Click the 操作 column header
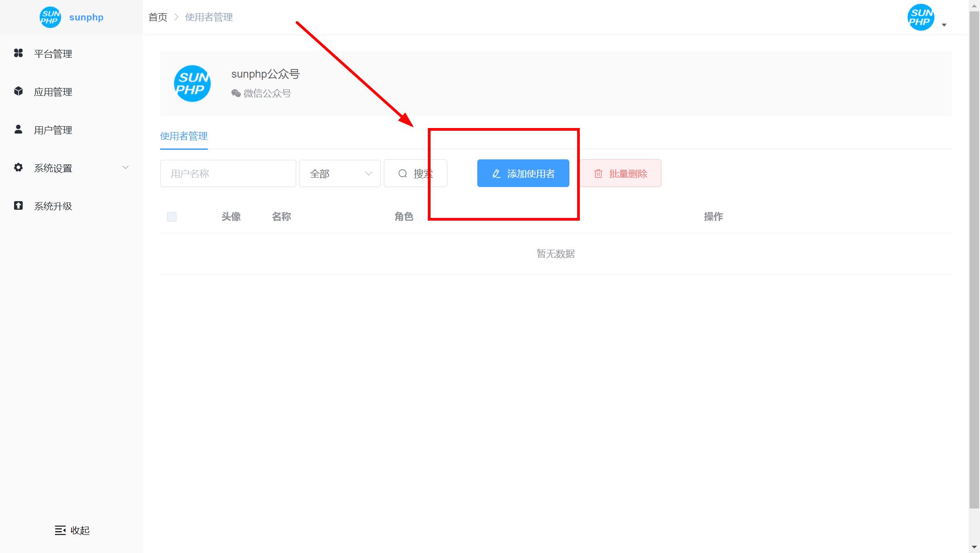 (x=714, y=217)
